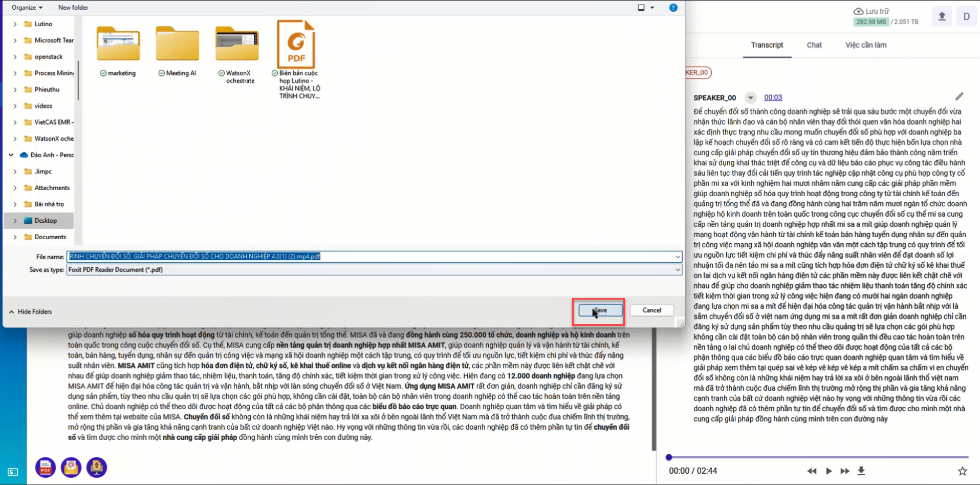
Task: Expand view options dropdown arrow
Action: (x=652, y=8)
